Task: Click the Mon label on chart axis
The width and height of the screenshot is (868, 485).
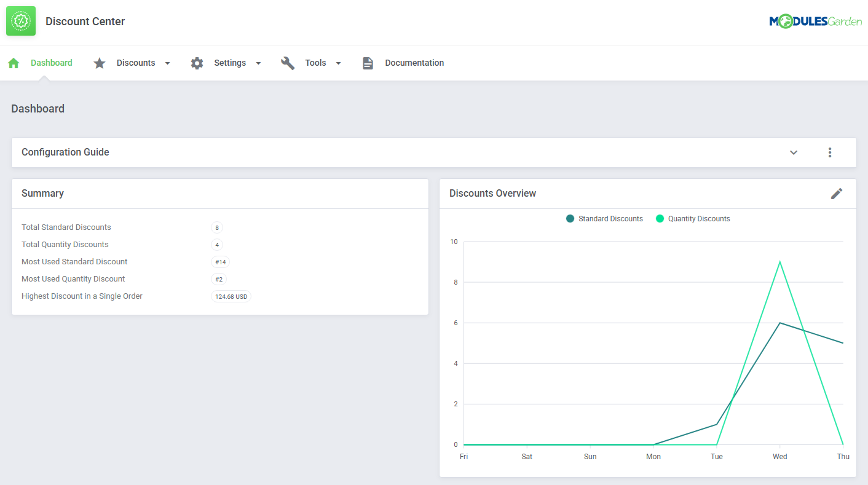Action: tap(653, 457)
